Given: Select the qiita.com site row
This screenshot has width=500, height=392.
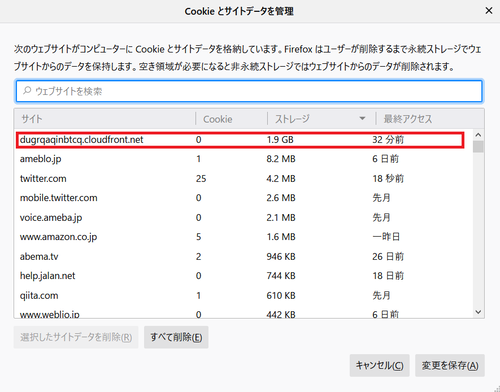Looking at the screenshot, I should pos(243,296).
